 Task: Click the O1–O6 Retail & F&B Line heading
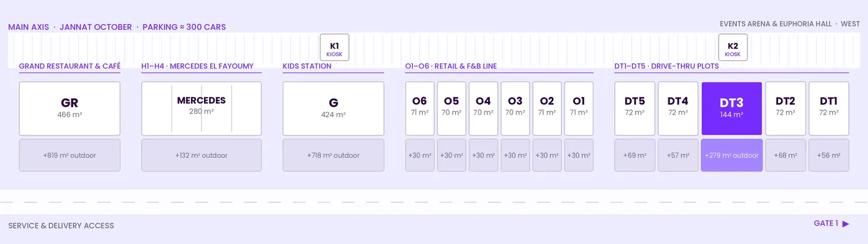click(x=451, y=66)
